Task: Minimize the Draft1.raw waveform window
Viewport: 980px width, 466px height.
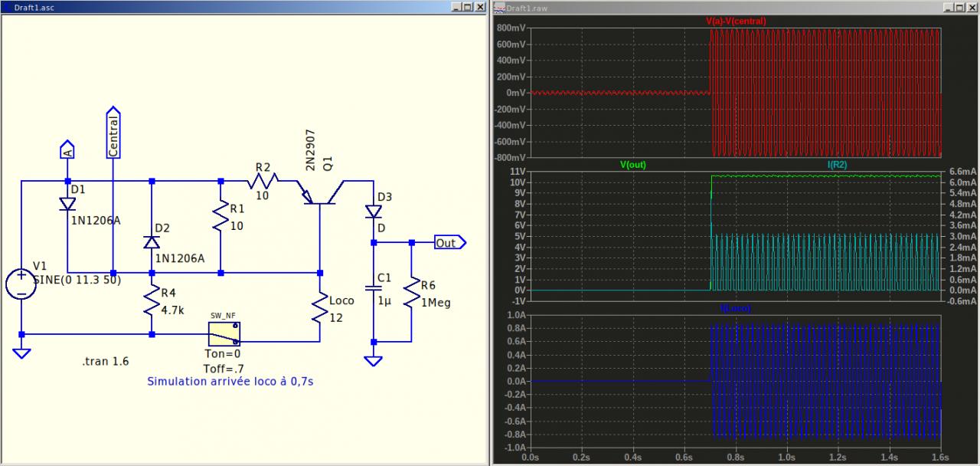Action: 948,6
